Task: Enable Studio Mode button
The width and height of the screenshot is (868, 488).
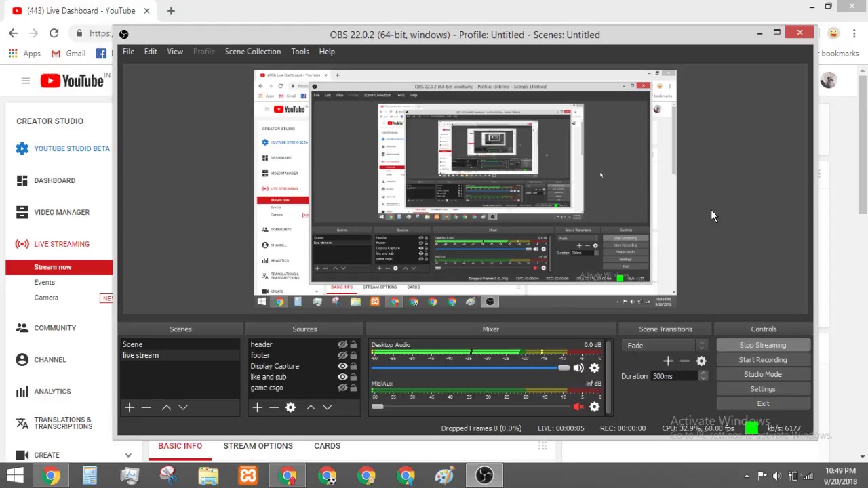Action: pyautogui.click(x=763, y=374)
